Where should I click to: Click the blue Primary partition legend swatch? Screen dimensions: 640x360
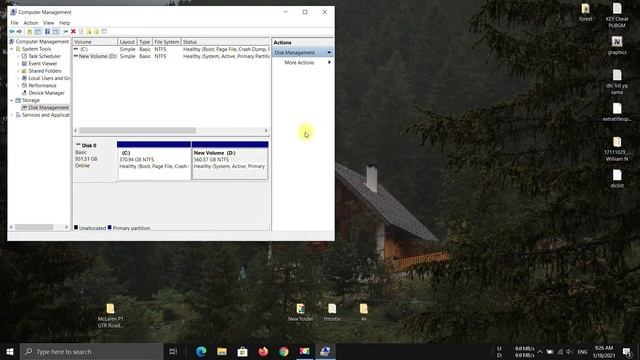point(109,228)
